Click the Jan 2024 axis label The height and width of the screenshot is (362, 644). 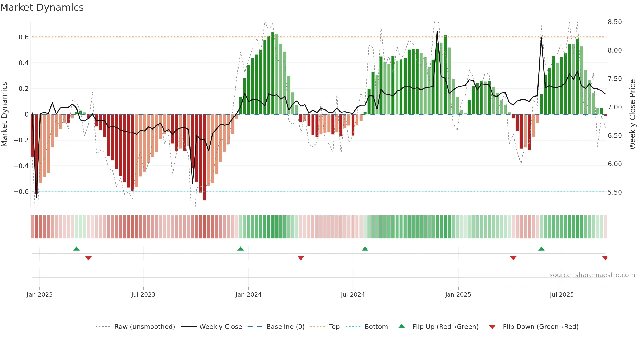(249, 294)
